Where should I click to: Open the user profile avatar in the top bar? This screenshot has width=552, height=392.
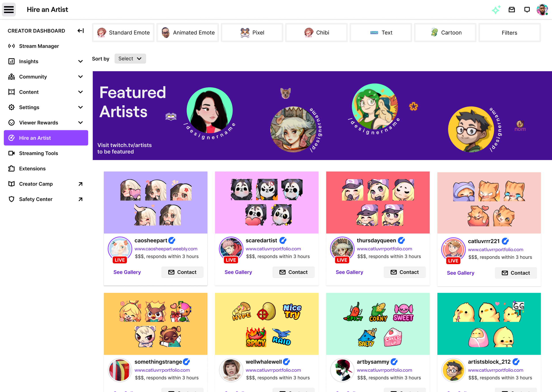click(542, 10)
